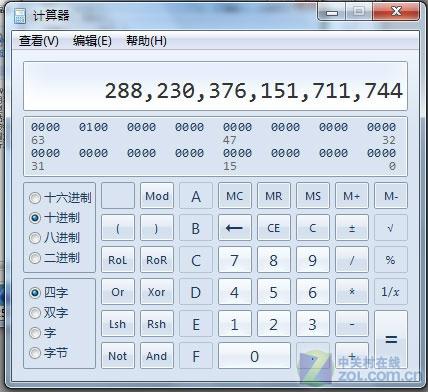This screenshot has height=392, width=428.
Task: Click the hex digit F key
Action: [196, 356]
